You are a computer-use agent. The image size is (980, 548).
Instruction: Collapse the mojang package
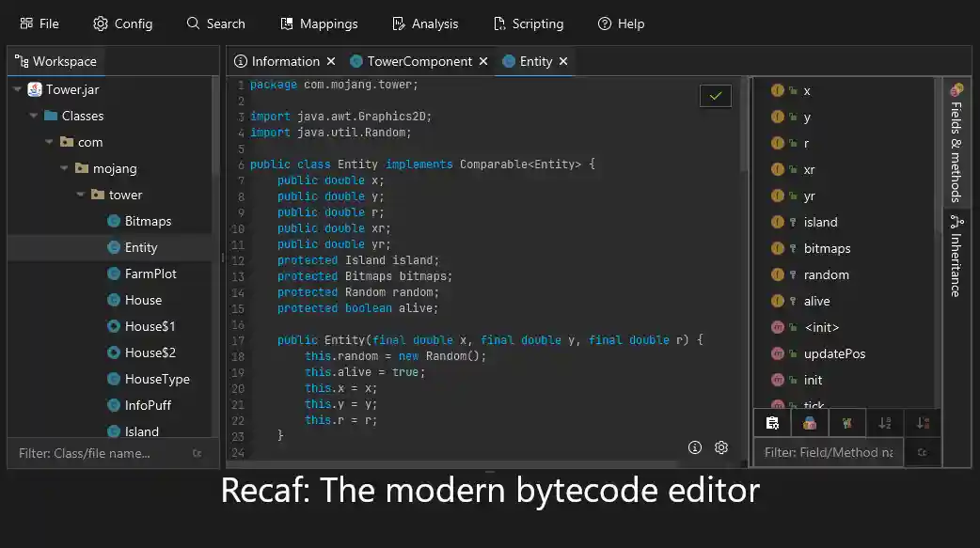(x=64, y=168)
